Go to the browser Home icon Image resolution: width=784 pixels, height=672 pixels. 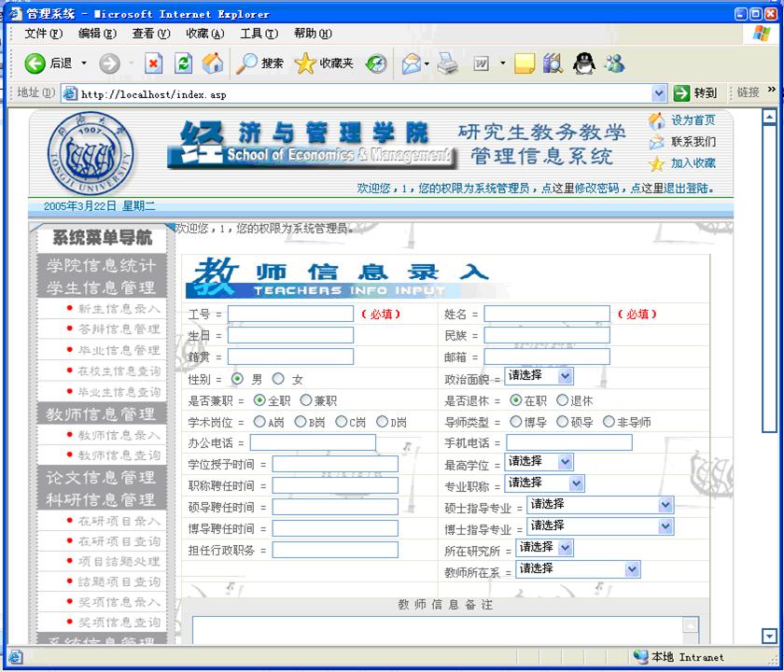pos(213,63)
